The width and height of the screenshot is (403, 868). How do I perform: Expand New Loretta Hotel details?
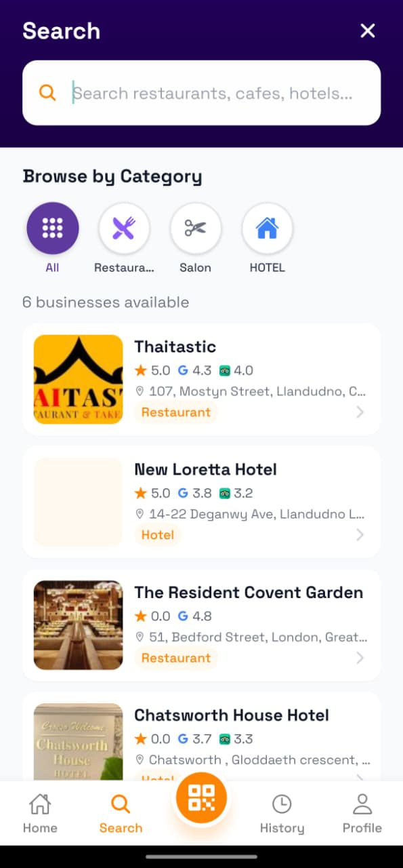pos(360,534)
